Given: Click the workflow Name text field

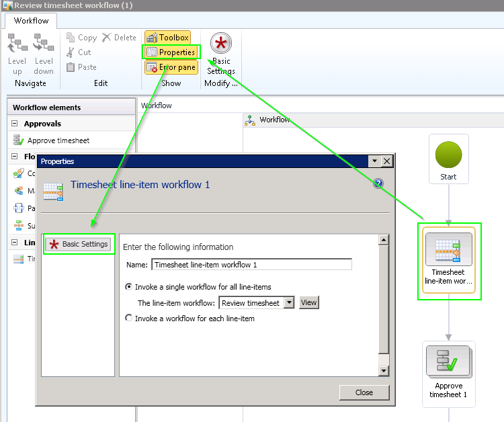Looking at the screenshot, I should pos(251,265).
